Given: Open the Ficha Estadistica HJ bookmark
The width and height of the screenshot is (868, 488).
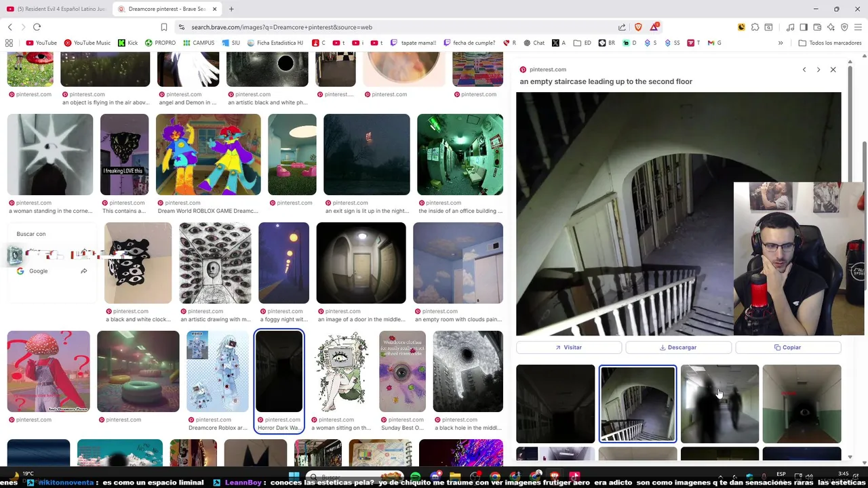Looking at the screenshot, I should point(275,43).
